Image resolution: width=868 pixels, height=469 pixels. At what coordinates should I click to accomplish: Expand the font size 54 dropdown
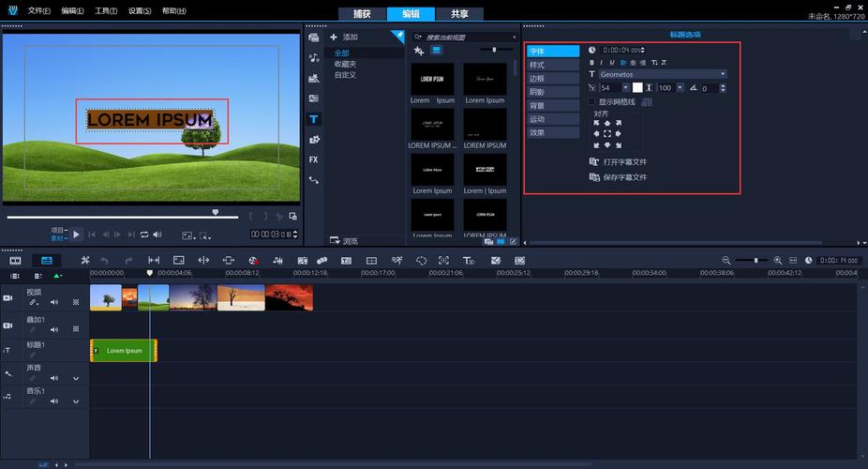(x=627, y=88)
